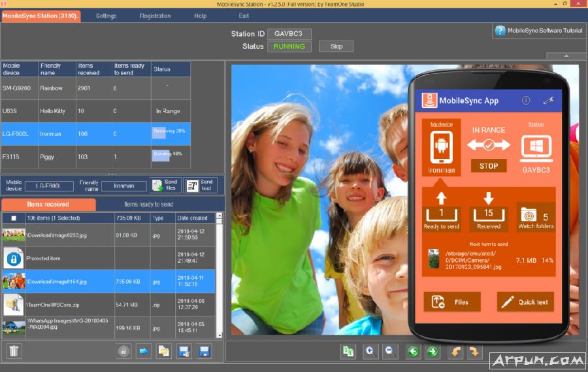Click the rightmost blue save disk icon
Screen dimensions: 588x372
click(204, 351)
